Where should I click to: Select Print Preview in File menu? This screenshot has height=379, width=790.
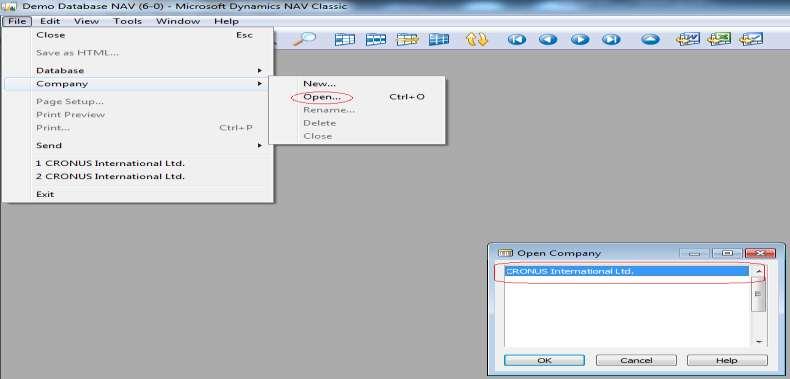point(138,114)
